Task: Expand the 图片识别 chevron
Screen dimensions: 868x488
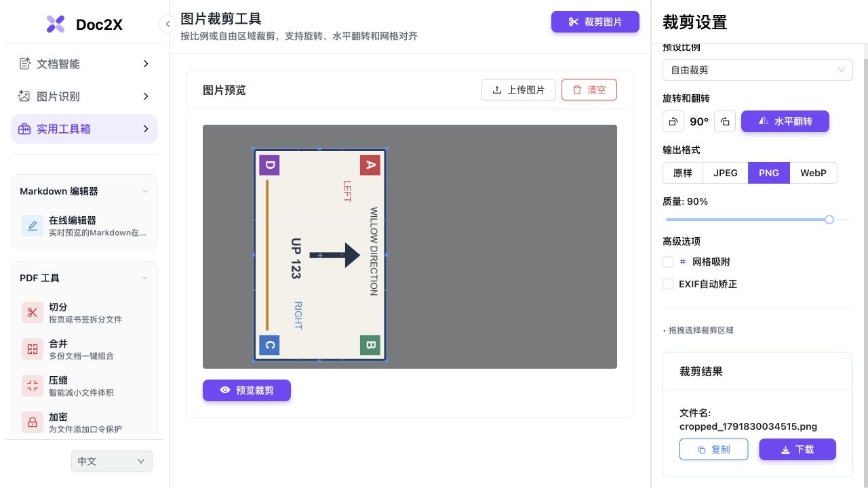Action: tap(146, 96)
